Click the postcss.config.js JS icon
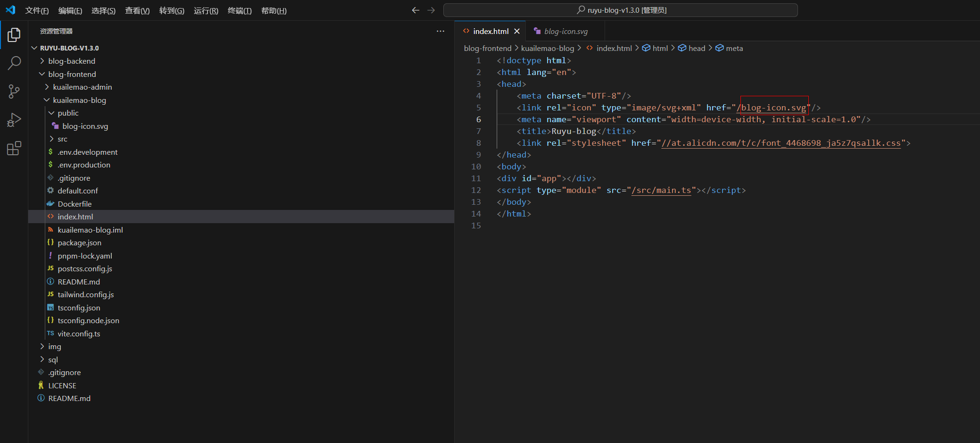This screenshot has width=980, height=443. pyautogui.click(x=50, y=268)
